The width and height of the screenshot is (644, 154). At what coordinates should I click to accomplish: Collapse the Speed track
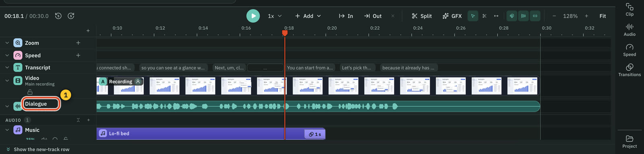click(x=7, y=55)
